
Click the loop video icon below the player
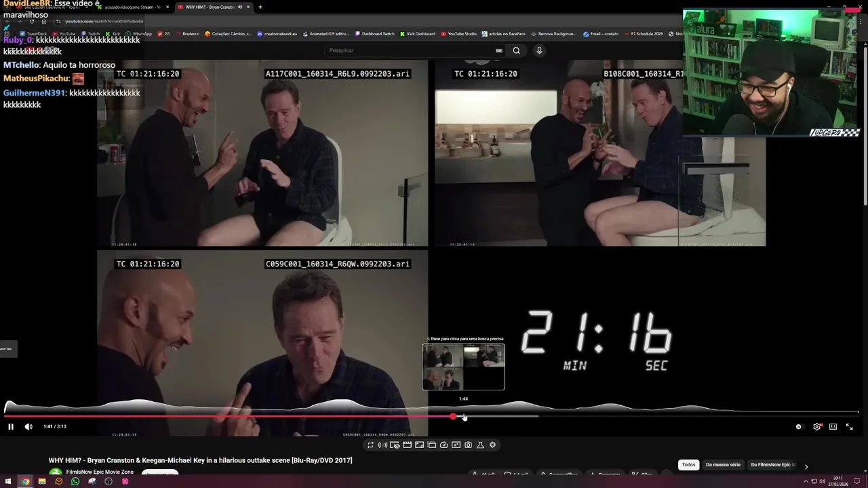pos(370,445)
